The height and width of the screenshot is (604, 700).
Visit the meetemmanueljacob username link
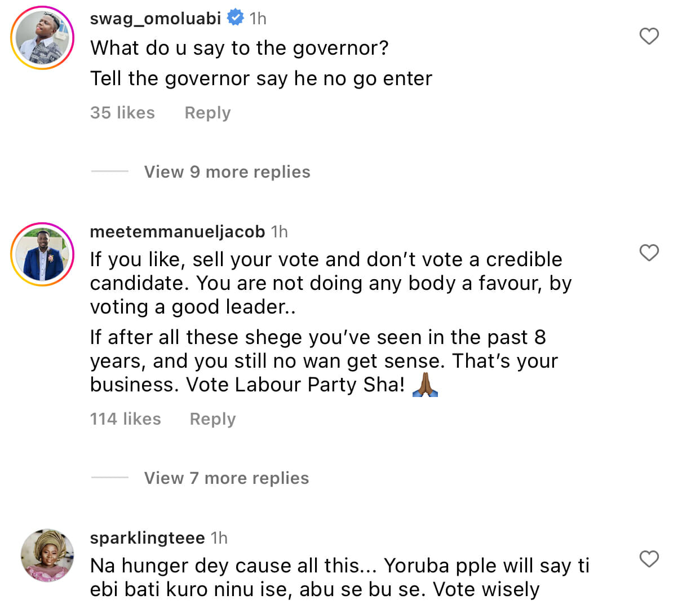pos(177,232)
